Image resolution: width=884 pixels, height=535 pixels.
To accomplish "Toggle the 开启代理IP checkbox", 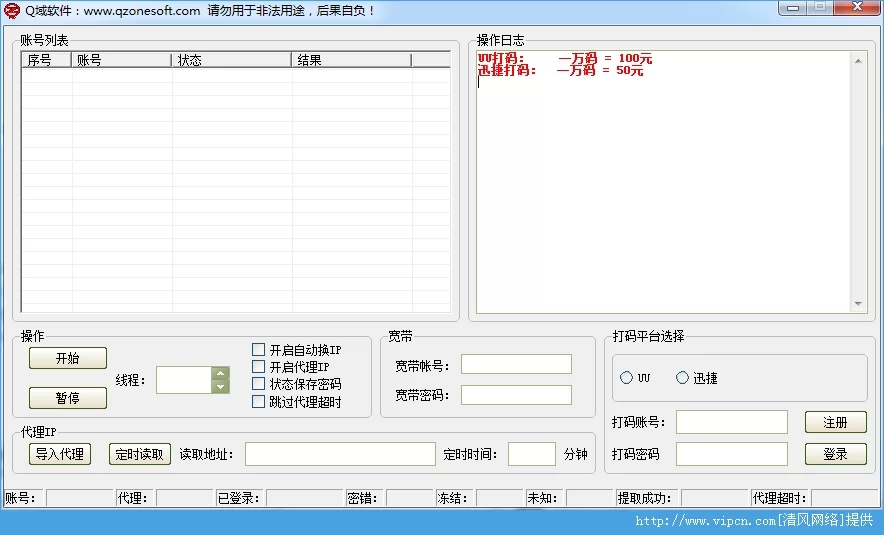I will click(x=259, y=367).
